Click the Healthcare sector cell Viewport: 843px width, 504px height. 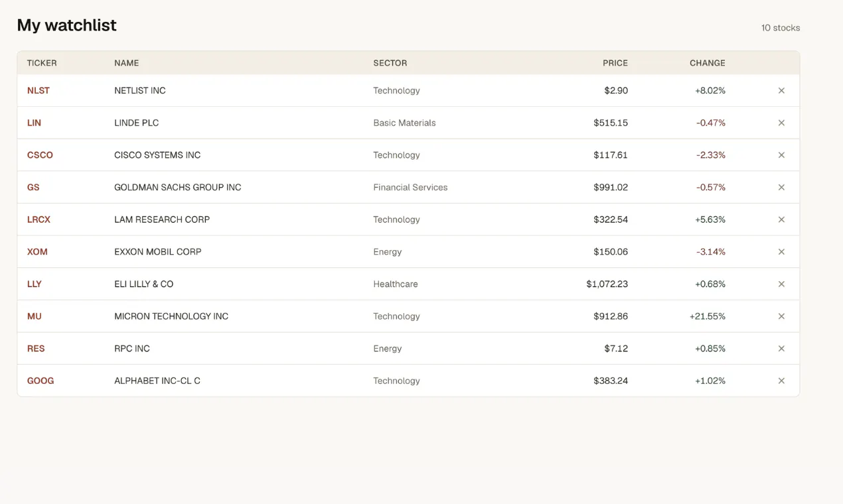pyautogui.click(x=396, y=284)
